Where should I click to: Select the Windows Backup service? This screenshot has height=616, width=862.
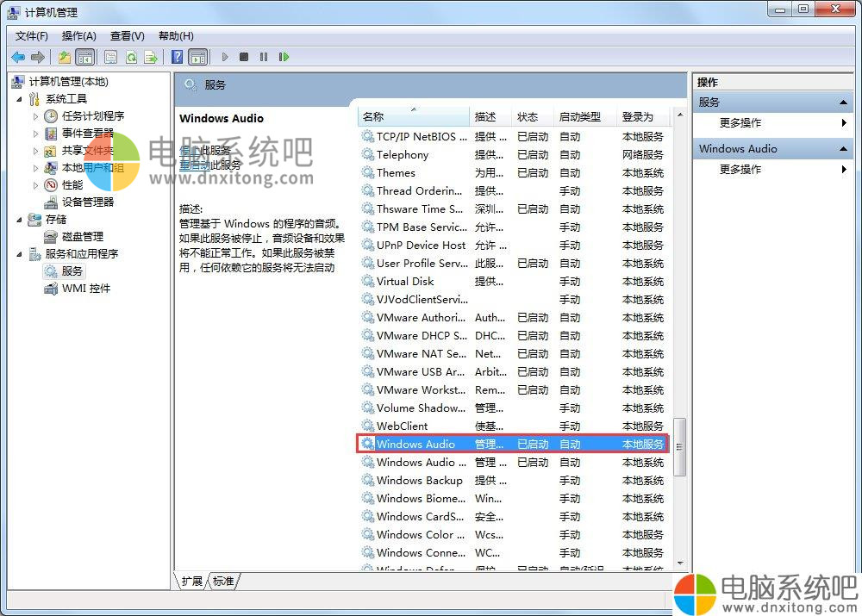click(x=514, y=480)
